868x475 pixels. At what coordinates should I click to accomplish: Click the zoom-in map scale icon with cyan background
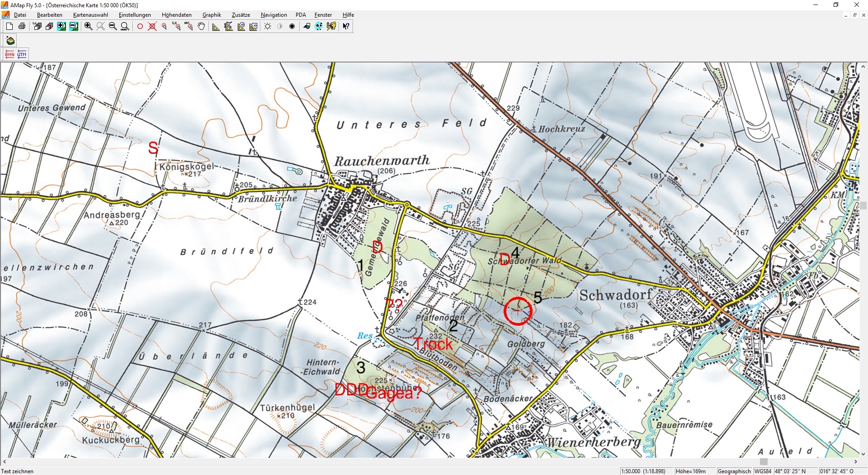(61, 26)
